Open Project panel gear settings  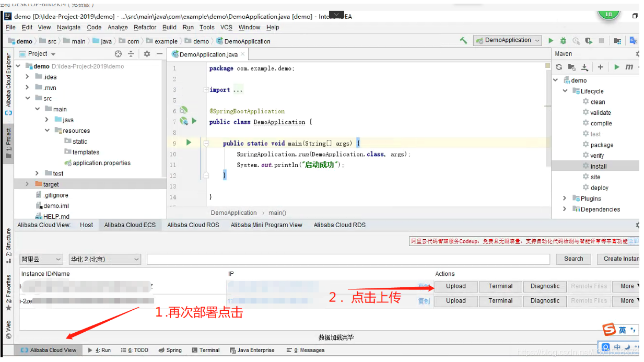coord(147,54)
